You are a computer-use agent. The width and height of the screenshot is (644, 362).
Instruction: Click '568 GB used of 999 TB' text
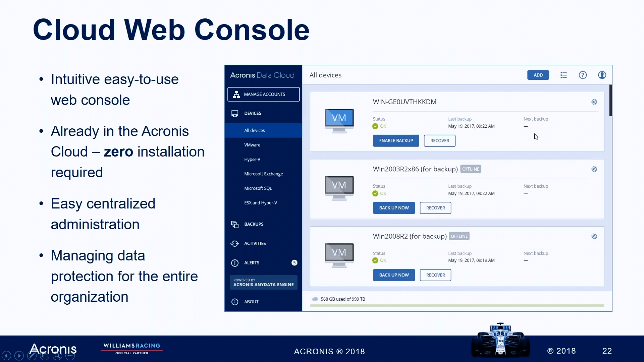tap(343, 299)
